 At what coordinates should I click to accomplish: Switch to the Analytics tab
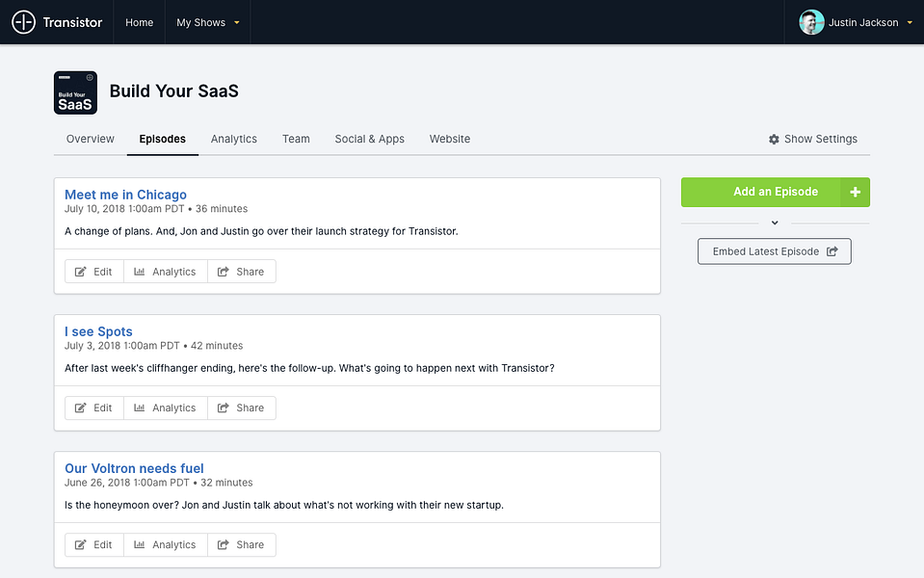[x=234, y=139]
